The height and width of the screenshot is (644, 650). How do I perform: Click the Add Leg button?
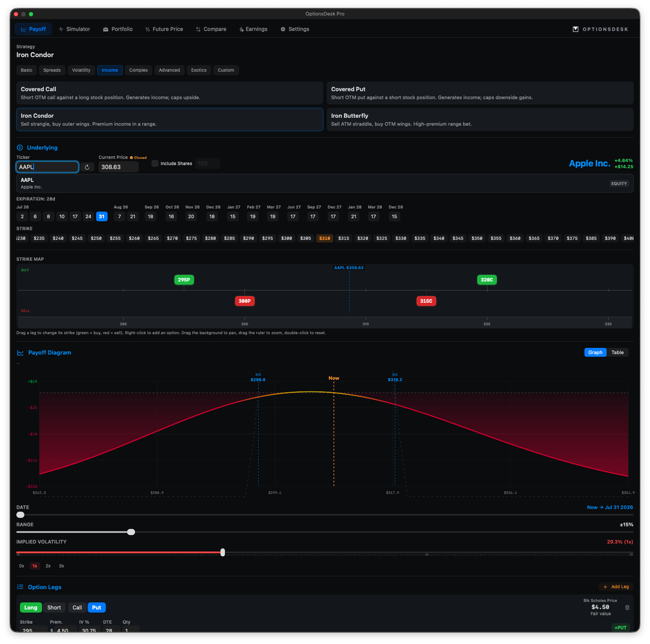coord(616,586)
